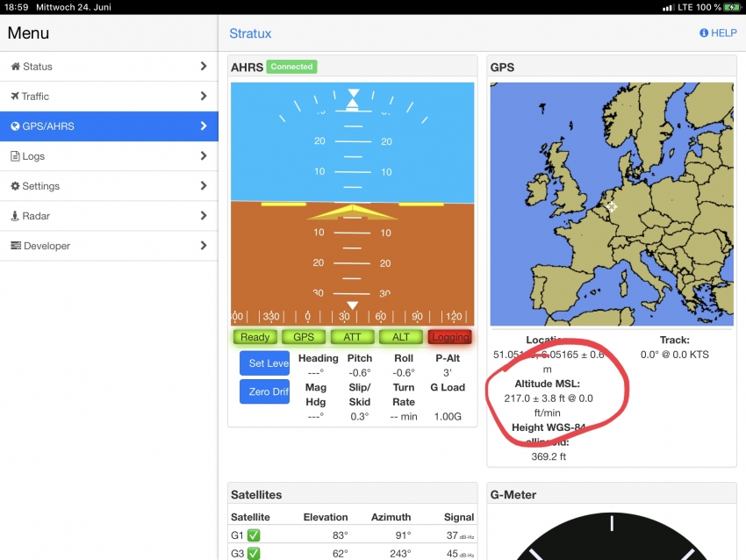Expand the Settings menu chevron
The height and width of the screenshot is (560, 746).
point(204,186)
